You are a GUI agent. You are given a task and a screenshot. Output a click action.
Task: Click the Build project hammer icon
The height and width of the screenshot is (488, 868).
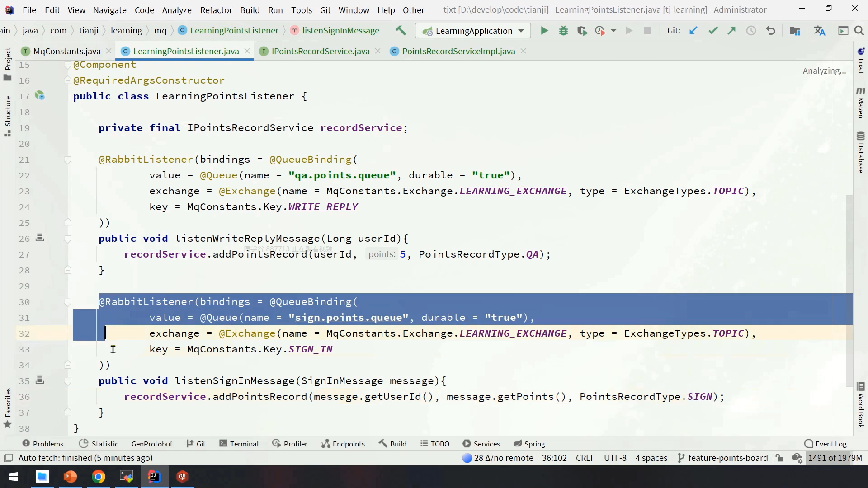point(401,31)
